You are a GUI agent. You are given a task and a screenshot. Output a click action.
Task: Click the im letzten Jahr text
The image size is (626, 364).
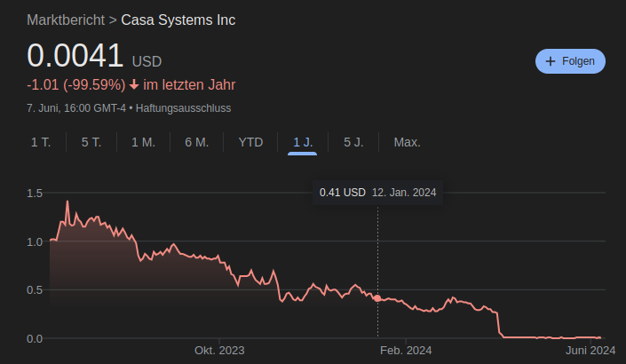189,84
